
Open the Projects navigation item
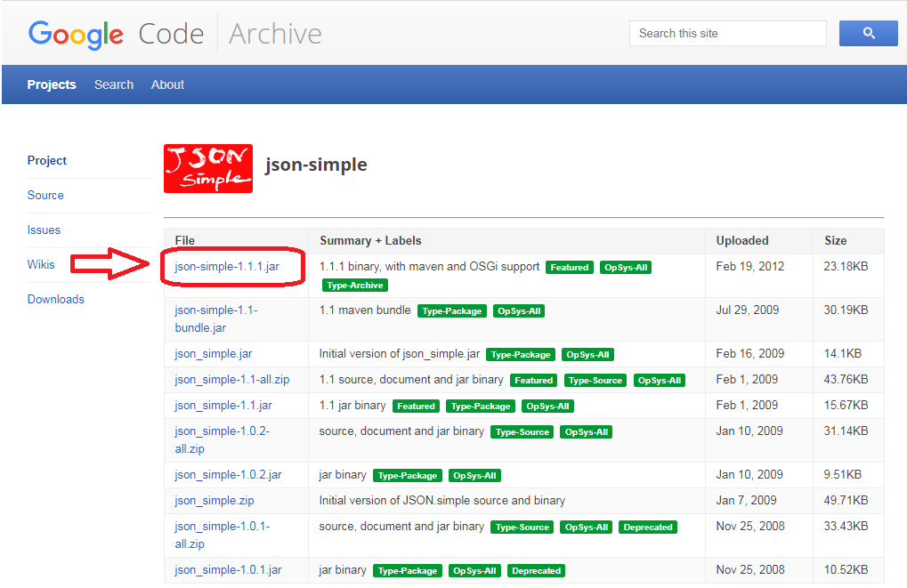tap(52, 85)
